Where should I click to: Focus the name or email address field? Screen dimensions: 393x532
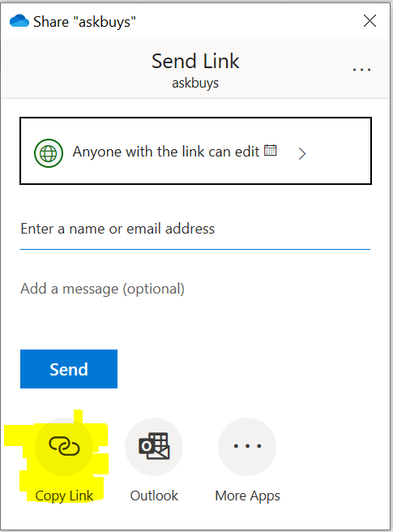(x=195, y=230)
